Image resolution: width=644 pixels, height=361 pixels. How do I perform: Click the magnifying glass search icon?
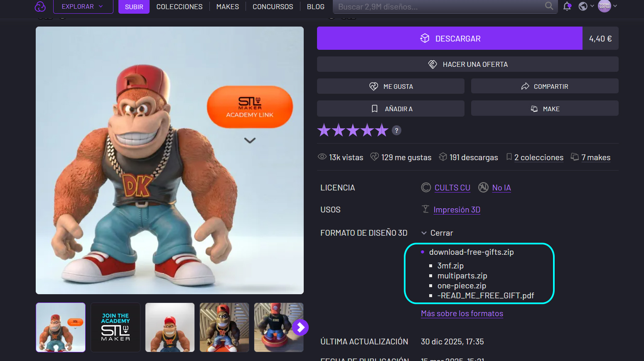point(549,6)
